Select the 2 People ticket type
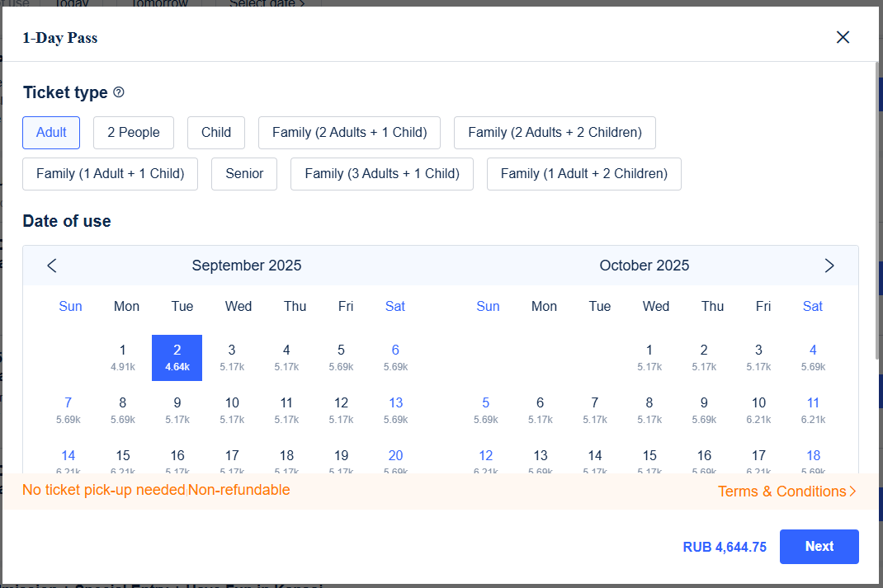 pos(134,133)
